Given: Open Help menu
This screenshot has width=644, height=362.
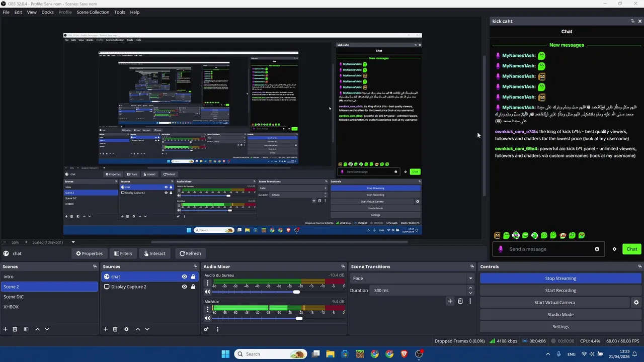Looking at the screenshot, I should 135,12.
